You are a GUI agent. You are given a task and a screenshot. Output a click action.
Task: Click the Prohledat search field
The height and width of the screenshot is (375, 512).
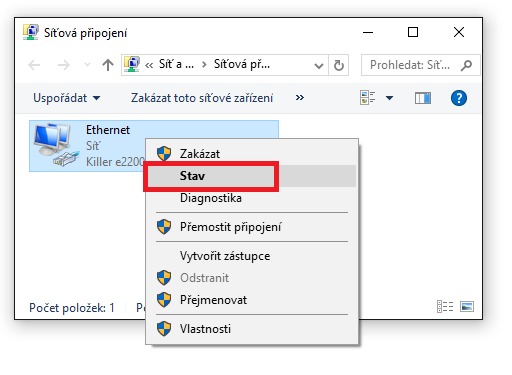(410, 65)
